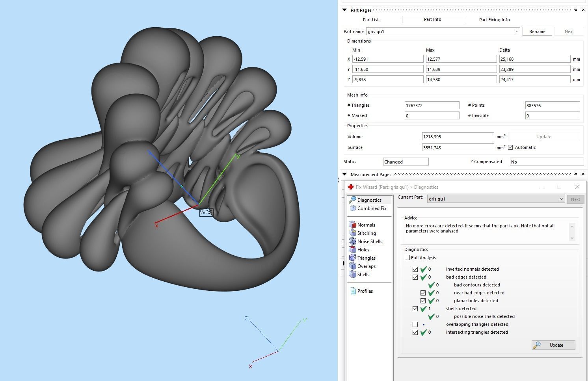Image resolution: width=588 pixels, height=381 pixels.
Task: Click the # Points count field
Action: click(553, 105)
